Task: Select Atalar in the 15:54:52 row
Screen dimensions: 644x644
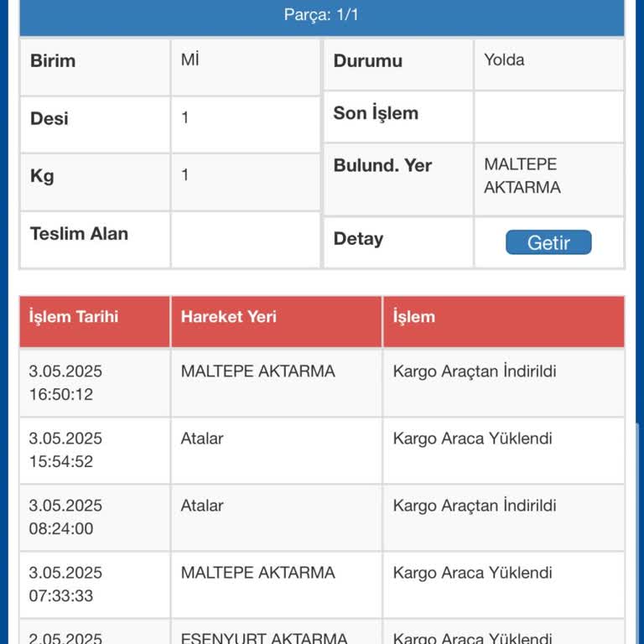Action: [x=202, y=439]
